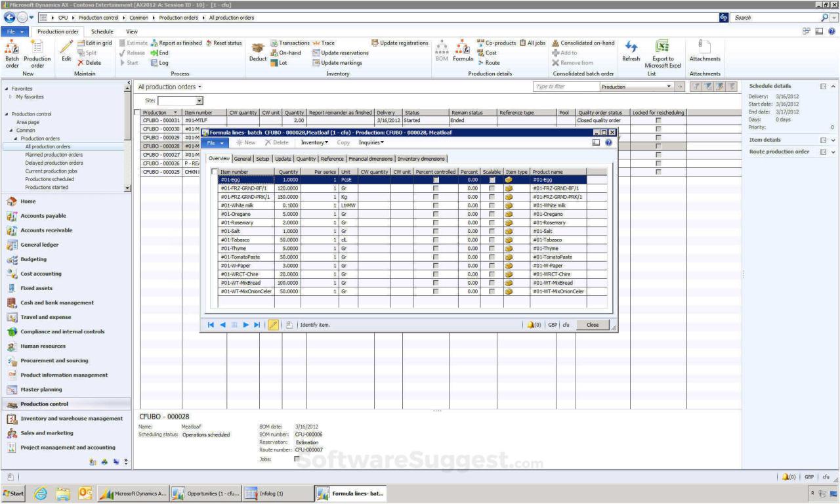Toggle Locked for rescheduling on CFUBO-000031 row
This screenshot has height=504, width=840.
(x=658, y=121)
